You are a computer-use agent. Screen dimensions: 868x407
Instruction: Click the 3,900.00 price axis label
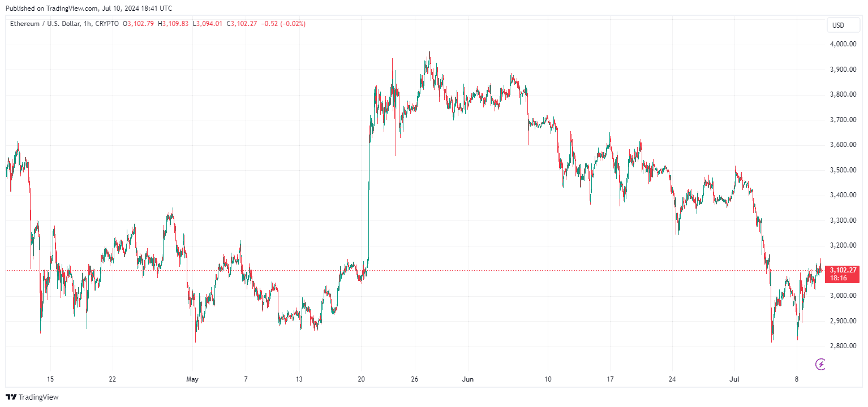843,70
